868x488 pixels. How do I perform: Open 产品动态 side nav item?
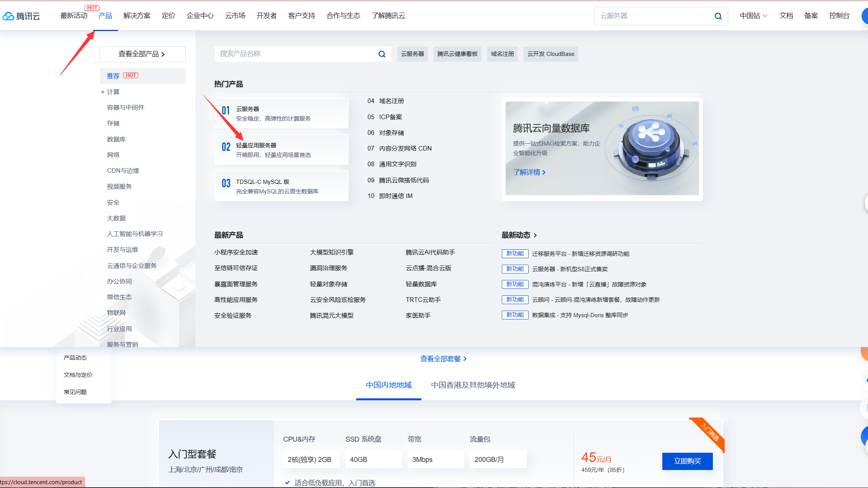point(75,358)
